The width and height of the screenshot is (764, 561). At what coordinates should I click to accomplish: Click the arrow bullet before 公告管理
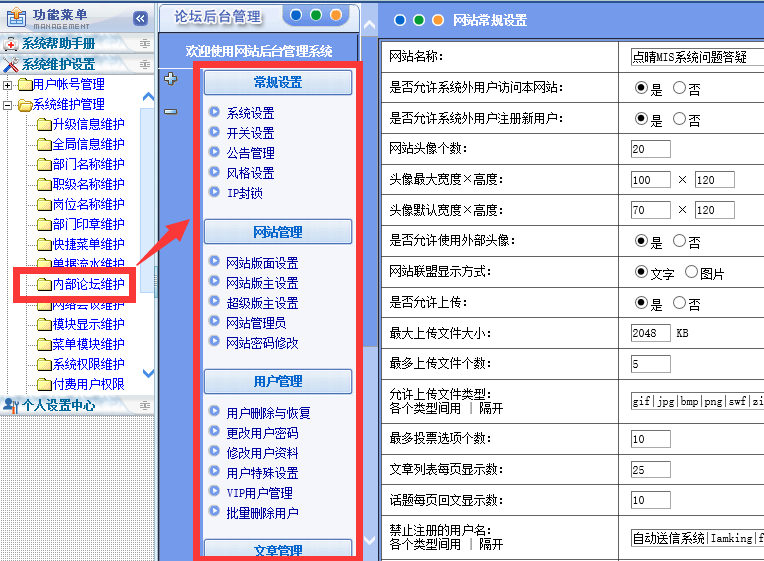214,152
